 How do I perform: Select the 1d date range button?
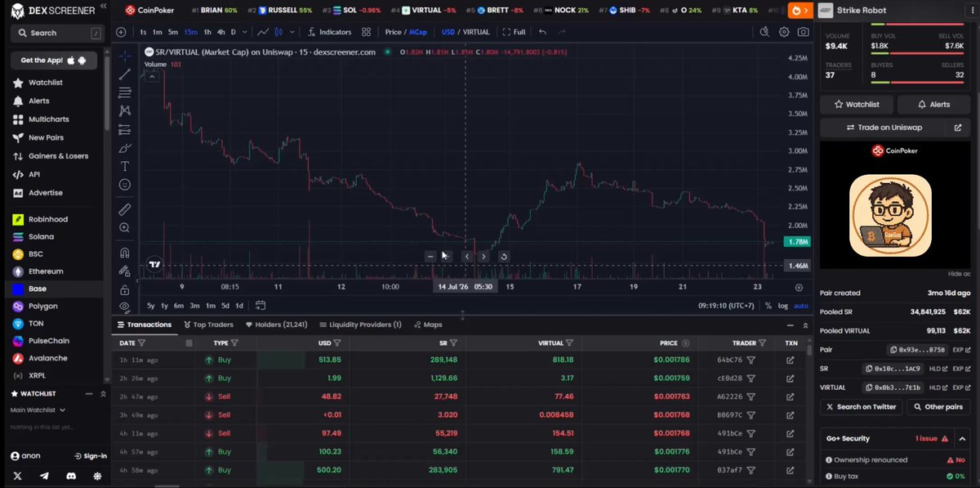pos(238,306)
